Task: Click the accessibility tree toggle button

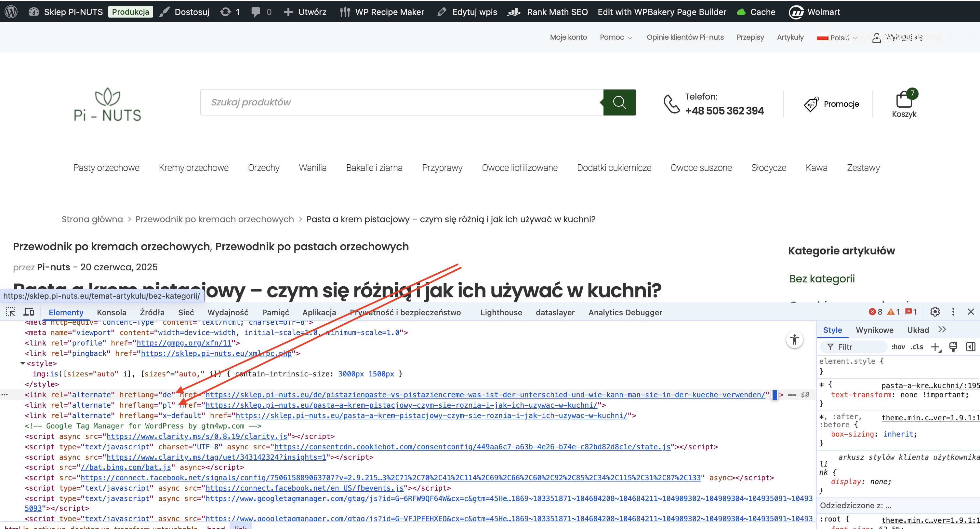Action: tap(795, 340)
